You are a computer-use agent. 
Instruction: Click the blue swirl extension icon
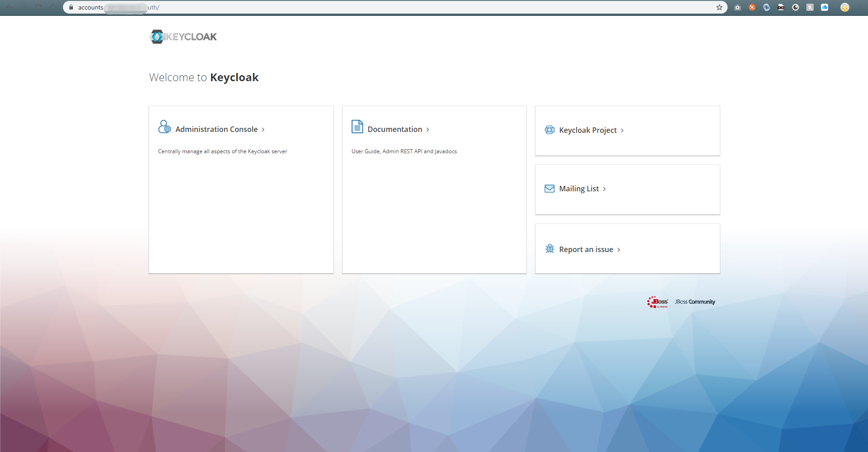point(767,7)
